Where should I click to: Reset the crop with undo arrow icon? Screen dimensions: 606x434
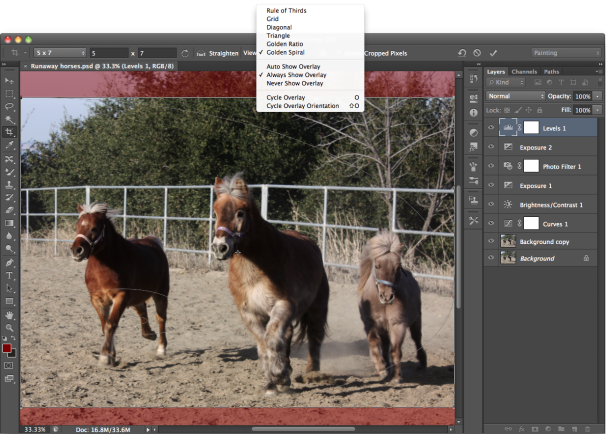tap(461, 52)
